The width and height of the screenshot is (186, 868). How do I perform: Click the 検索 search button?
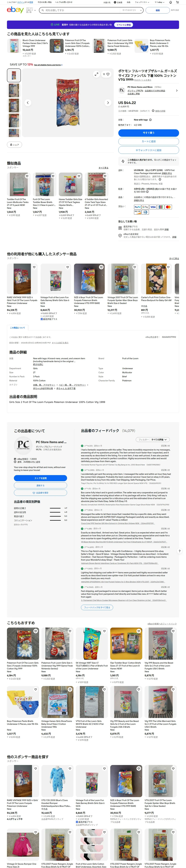coord(157,10)
